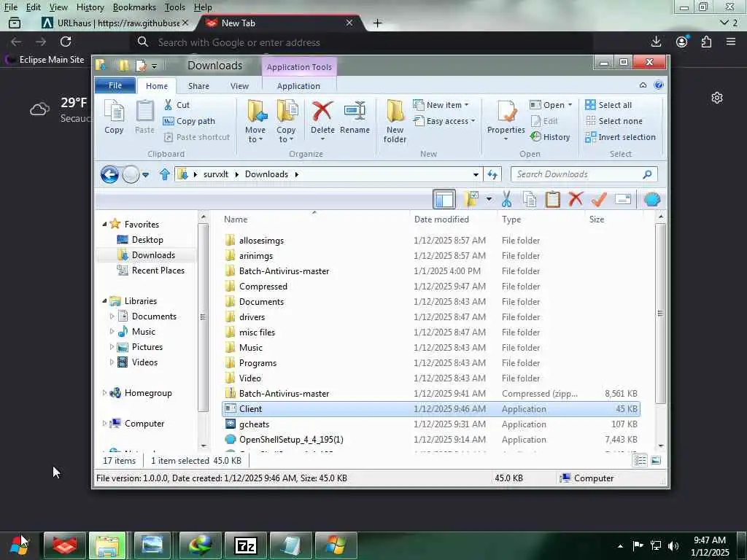Open the Open dropdown in ribbon
This screenshot has height=560, width=747.
(x=551, y=105)
